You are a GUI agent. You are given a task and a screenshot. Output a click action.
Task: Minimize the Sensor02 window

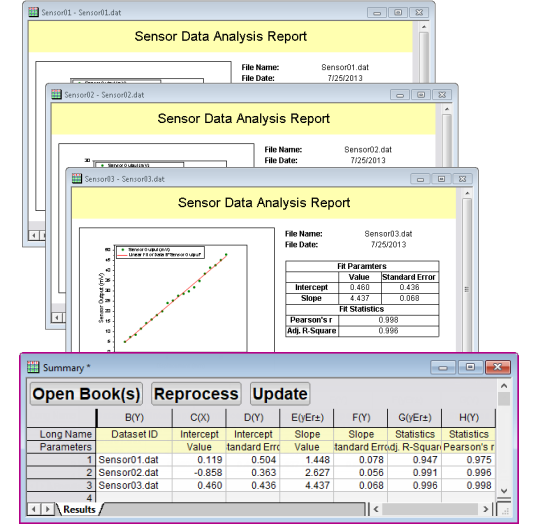(x=400, y=95)
